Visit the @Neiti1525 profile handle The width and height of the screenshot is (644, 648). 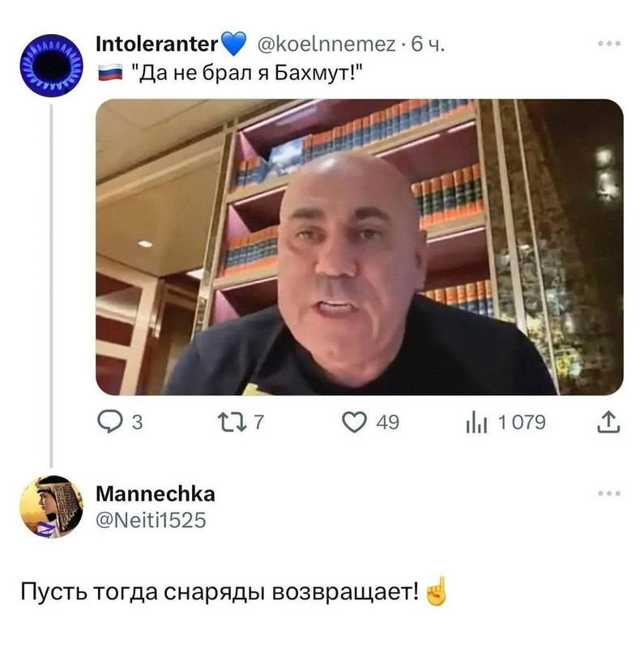click(x=151, y=520)
